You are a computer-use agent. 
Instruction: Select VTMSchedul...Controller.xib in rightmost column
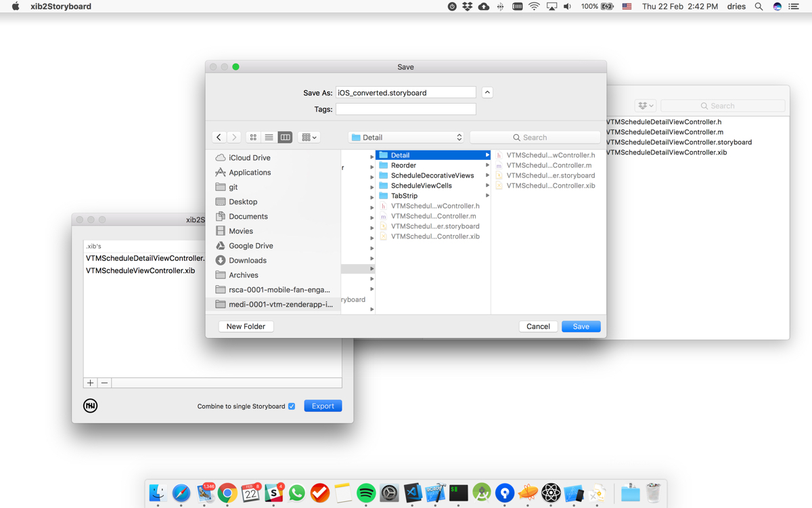[x=551, y=186]
